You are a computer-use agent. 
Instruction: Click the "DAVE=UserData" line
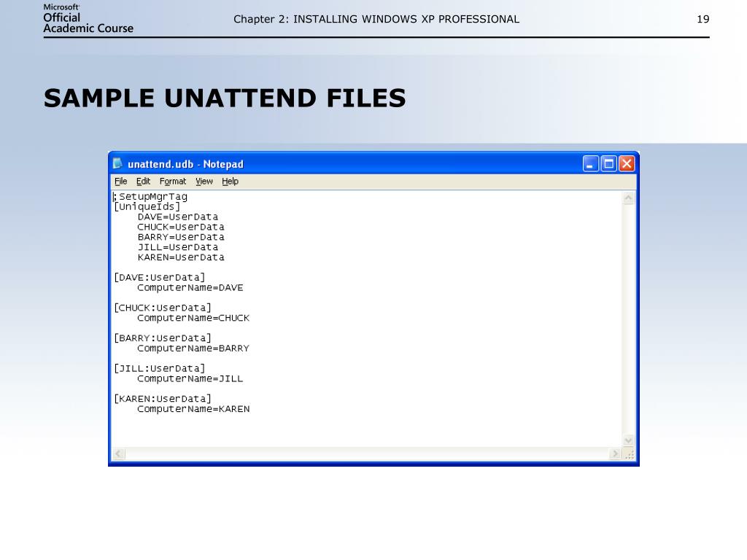[178, 217]
